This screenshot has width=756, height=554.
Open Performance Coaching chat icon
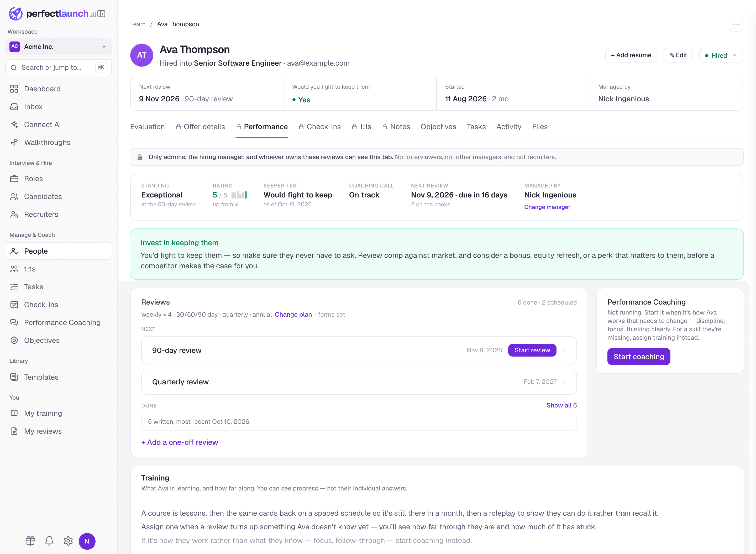(14, 323)
